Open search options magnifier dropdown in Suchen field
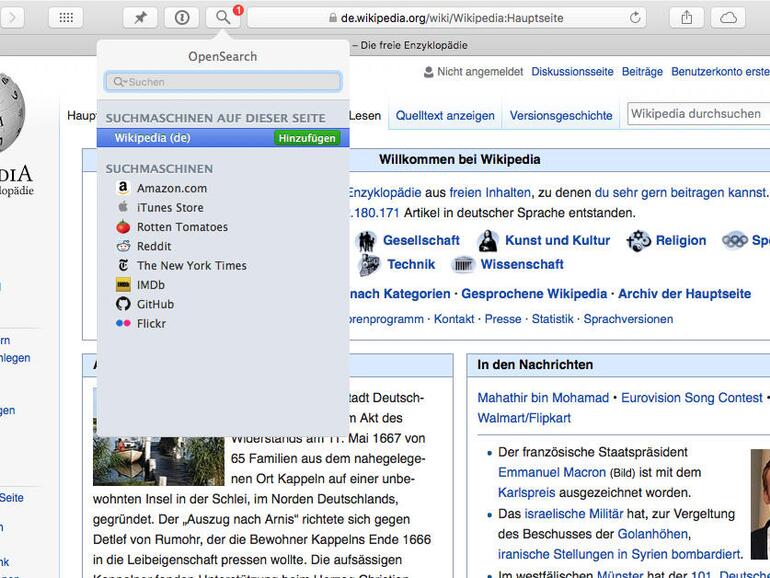770x578 pixels. click(119, 82)
